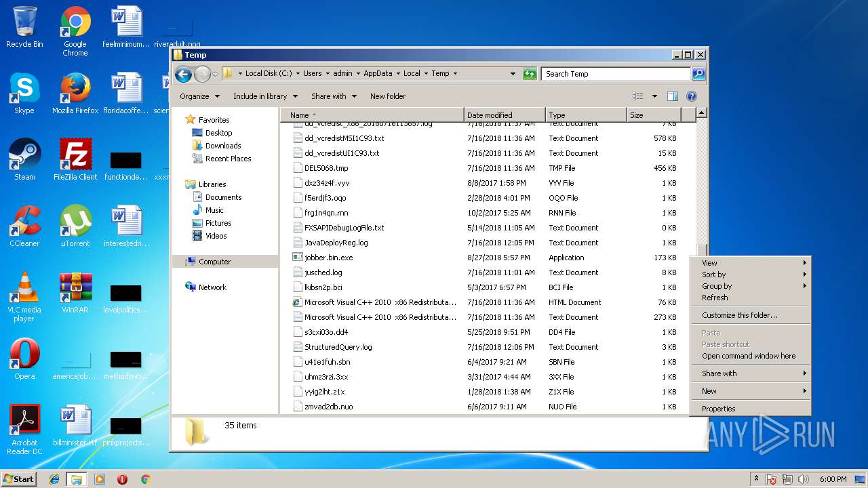Open the address bar history dropdown arrow

[513, 74]
